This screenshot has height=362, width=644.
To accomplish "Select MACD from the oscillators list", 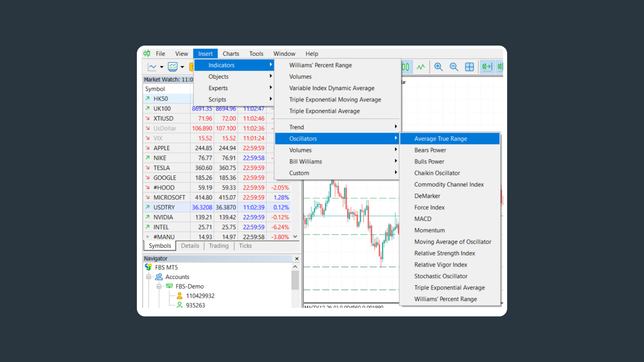I will 450,219.
